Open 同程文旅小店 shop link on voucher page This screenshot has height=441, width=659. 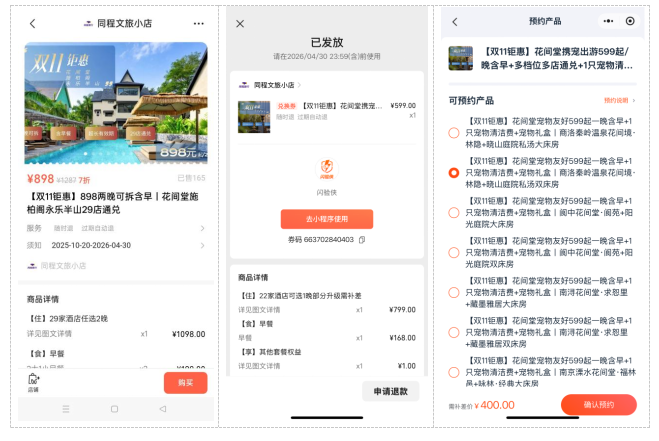click(274, 86)
